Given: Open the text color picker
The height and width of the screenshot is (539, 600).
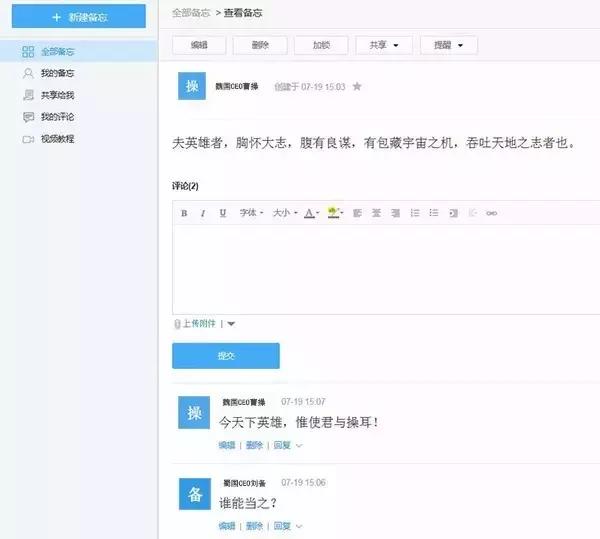Looking at the screenshot, I should click(x=311, y=213).
